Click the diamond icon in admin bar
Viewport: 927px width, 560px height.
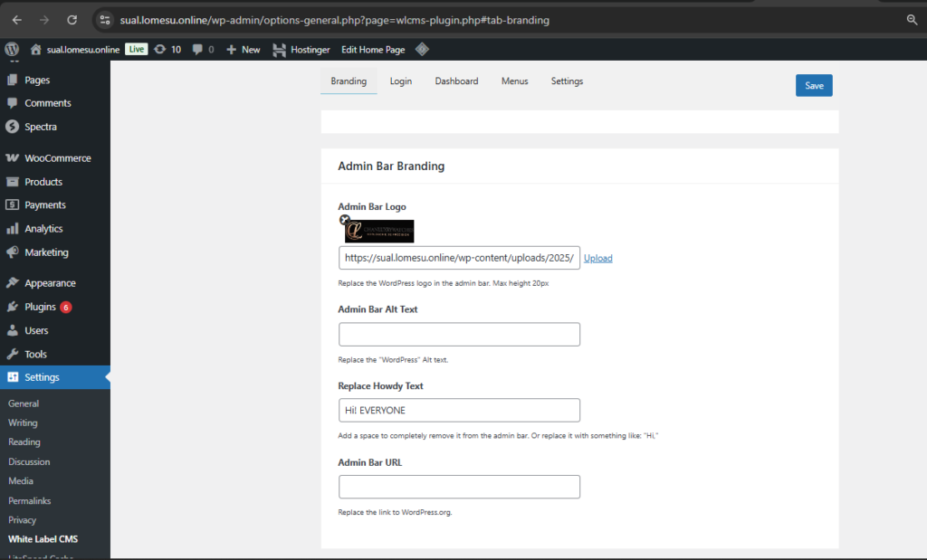pos(422,50)
